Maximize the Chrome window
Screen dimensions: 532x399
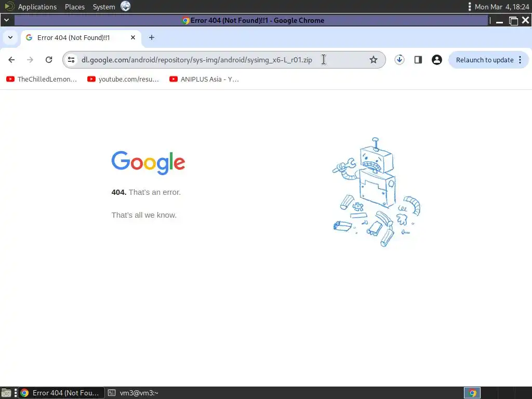point(513,21)
